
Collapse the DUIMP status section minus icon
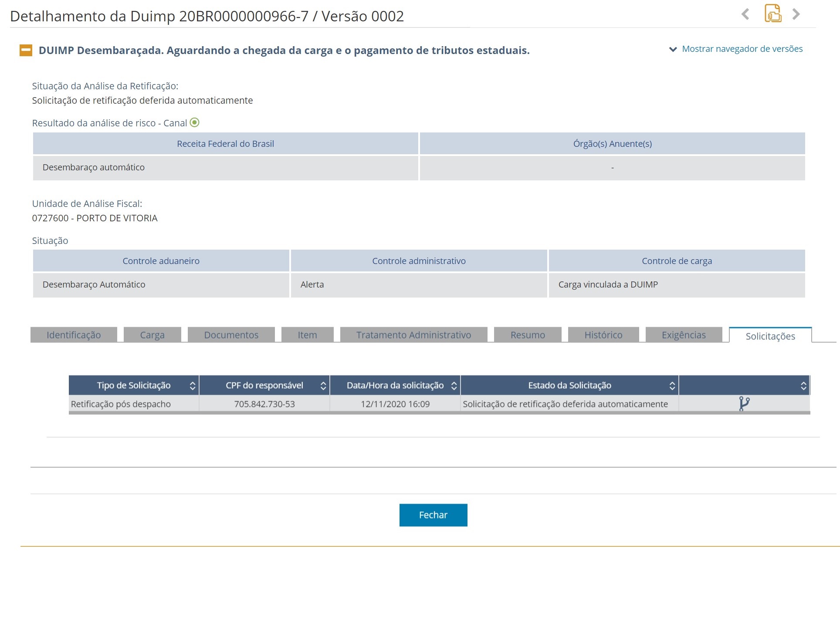click(26, 51)
